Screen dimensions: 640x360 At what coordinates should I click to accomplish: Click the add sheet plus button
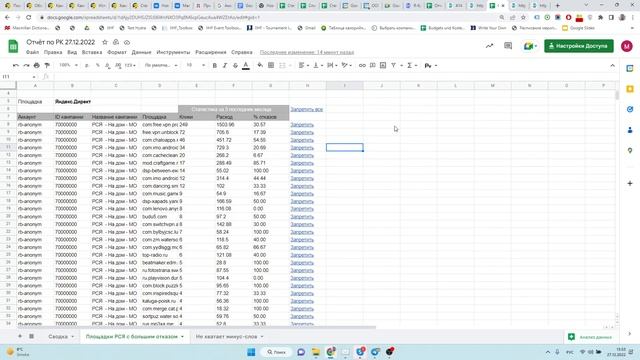20,336
